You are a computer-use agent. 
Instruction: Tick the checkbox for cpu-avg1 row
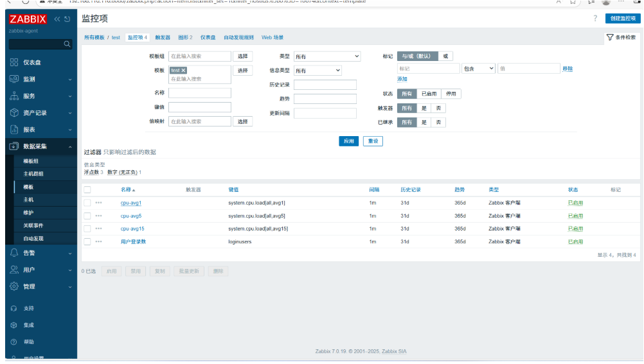(x=87, y=203)
